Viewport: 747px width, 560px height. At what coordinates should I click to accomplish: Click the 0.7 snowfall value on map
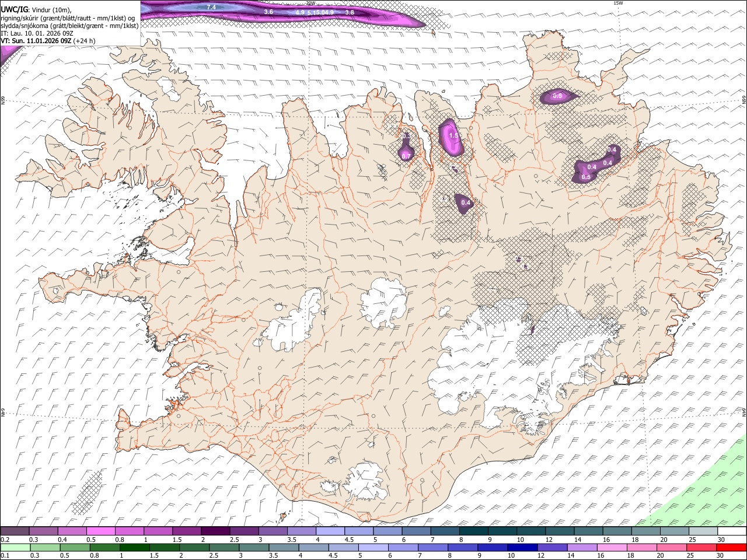[x=406, y=156]
